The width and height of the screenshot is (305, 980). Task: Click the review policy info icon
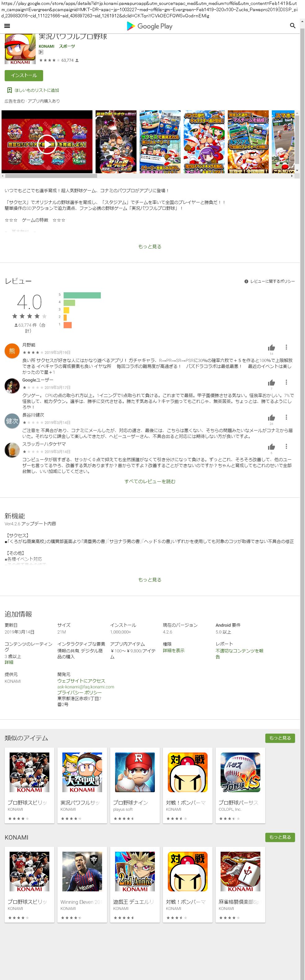click(246, 281)
